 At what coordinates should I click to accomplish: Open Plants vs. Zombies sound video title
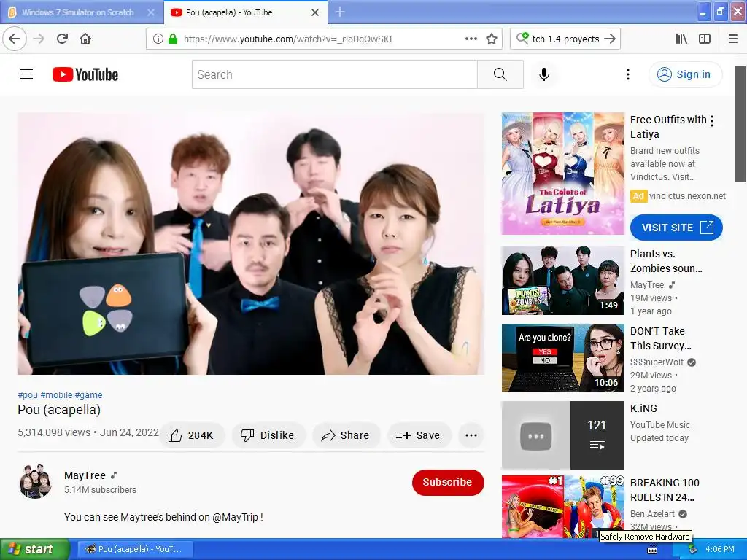click(666, 261)
